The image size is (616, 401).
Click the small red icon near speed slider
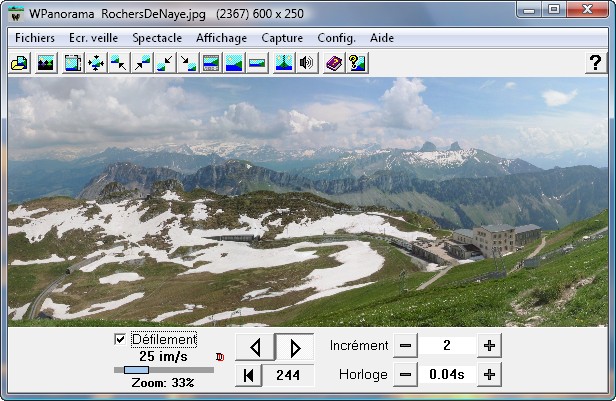click(220, 357)
